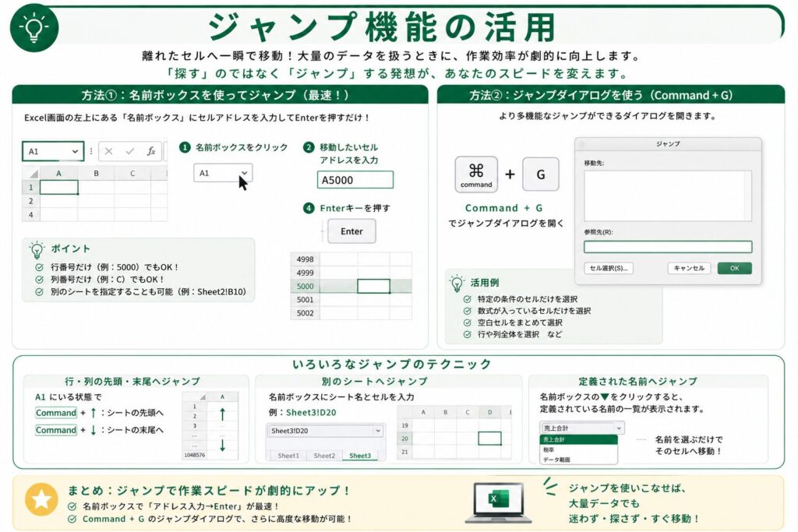Click the three-dot handle beside the name box
The image size is (798, 532).
click(x=91, y=151)
